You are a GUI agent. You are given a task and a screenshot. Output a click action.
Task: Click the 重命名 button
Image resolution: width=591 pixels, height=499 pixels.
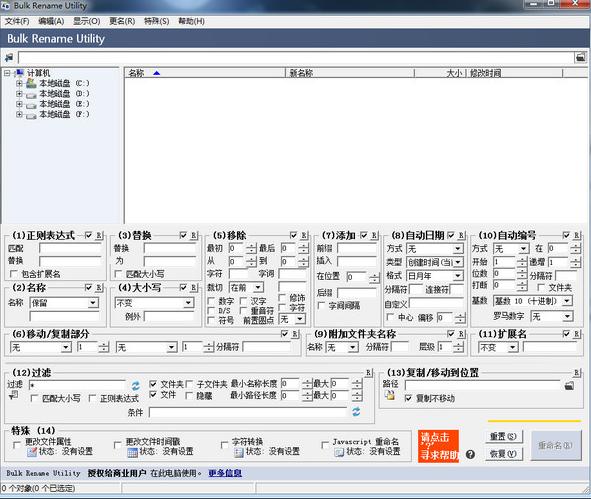(x=556, y=445)
